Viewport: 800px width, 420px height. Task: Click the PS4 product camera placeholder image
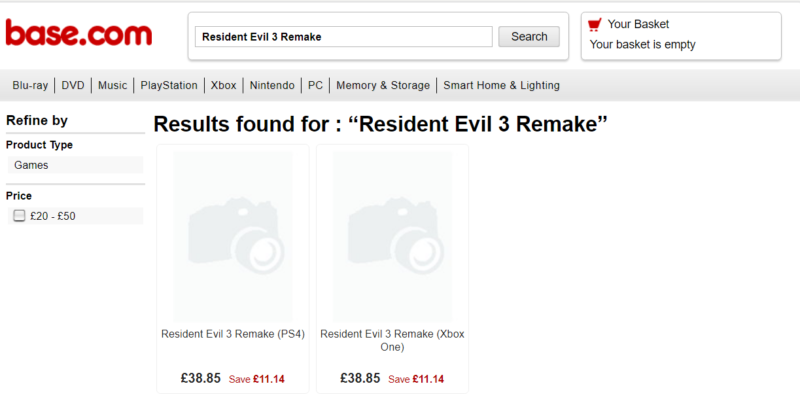tap(233, 236)
